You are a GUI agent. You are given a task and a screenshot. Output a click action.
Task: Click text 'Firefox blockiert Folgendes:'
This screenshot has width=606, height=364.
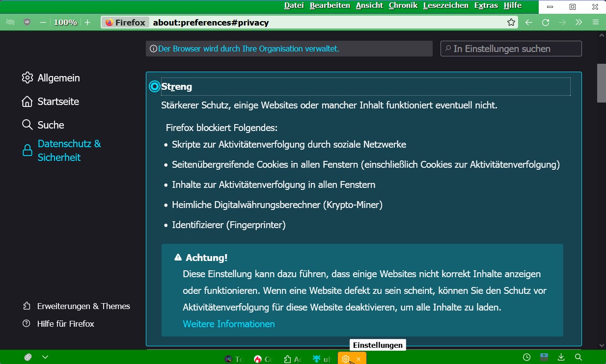click(222, 128)
